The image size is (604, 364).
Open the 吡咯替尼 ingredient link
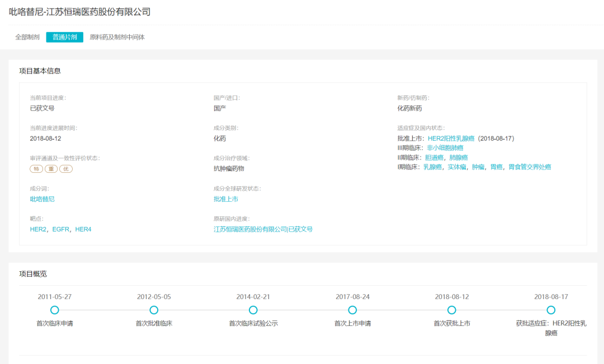pos(43,198)
